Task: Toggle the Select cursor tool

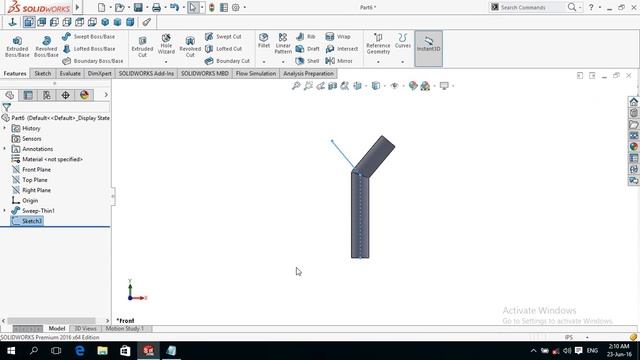Action: (193, 7)
